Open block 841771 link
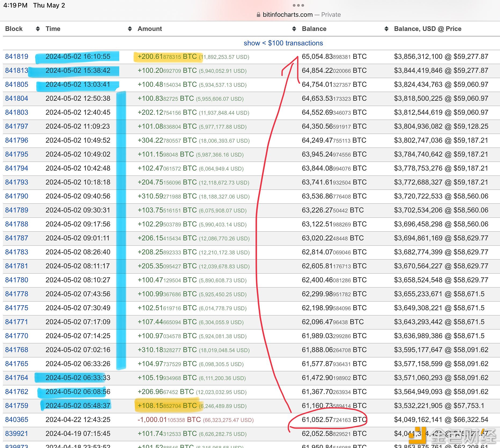The width and height of the screenshot is (500, 448). 17,322
